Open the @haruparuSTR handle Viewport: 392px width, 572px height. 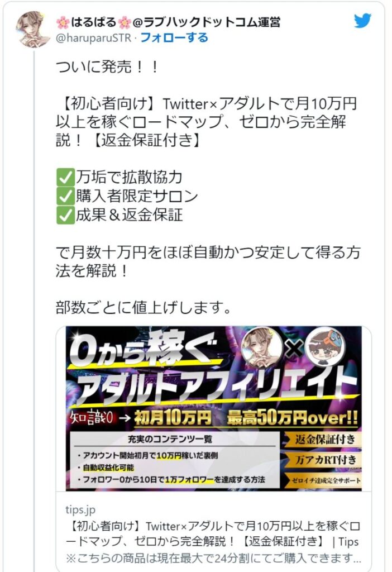click(93, 38)
